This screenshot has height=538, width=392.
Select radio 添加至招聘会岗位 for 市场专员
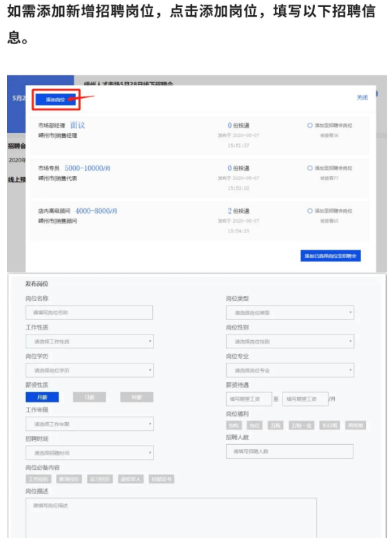[310, 168]
